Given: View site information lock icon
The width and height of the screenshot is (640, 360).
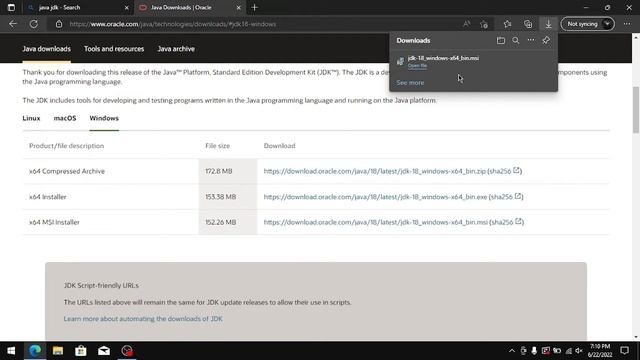Looking at the screenshot, I should point(59,24).
